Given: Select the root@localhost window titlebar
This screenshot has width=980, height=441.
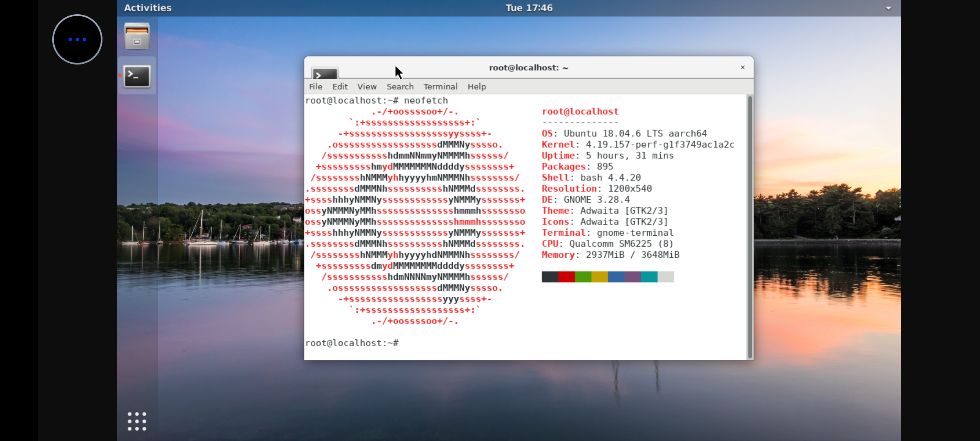Looking at the screenshot, I should 529,67.
